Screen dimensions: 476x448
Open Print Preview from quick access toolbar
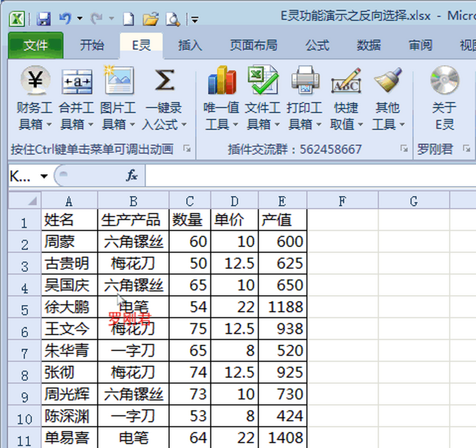[x=173, y=19]
